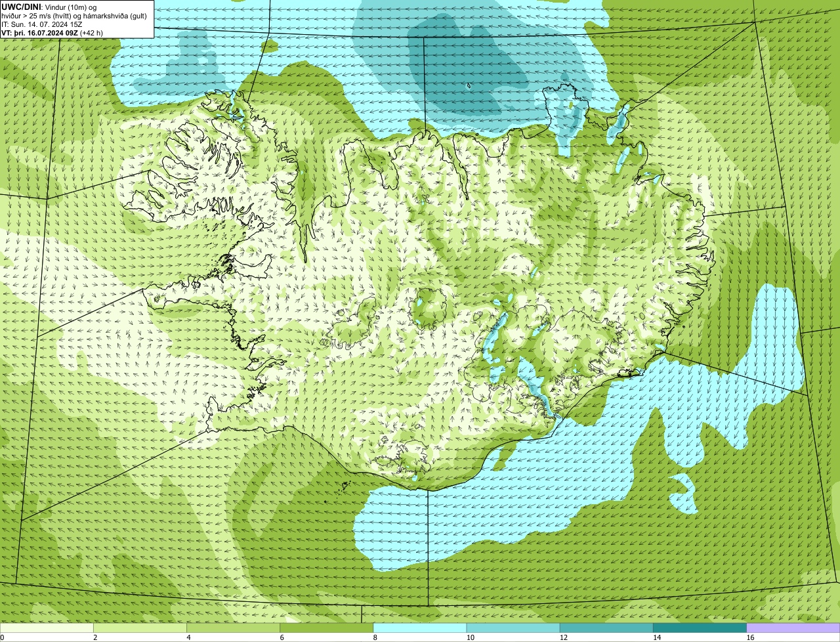Click the 'hviður > 25 m/s' description line
The width and height of the screenshot is (840, 642).
[74, 16]
